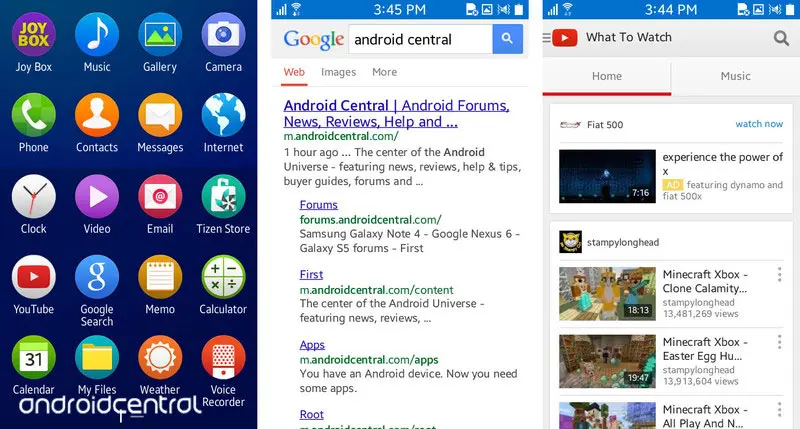Tap the 3:45 PM clock in status bar

[399, 9]
